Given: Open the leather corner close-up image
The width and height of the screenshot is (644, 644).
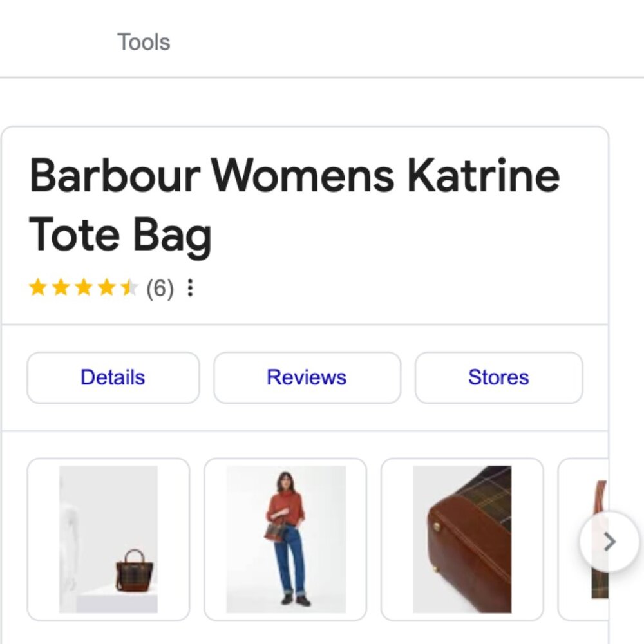Looking at the screenshot, I should point(462,539).
